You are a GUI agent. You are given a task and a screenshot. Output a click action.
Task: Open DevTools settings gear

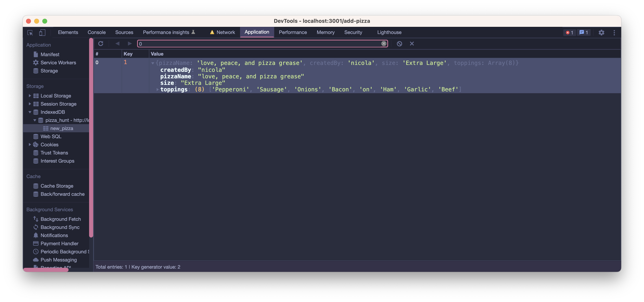601,33
